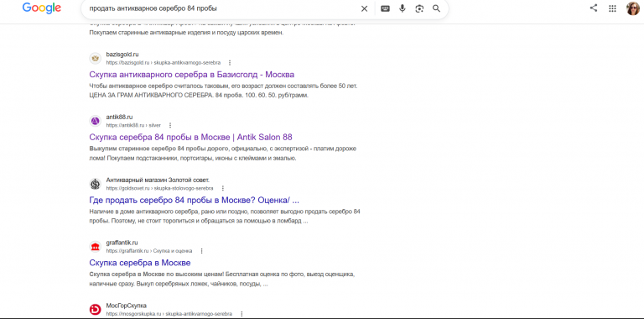Start voice search with microphone icon
Image resolution: width=644 pixels, height=319 pixels.
click(402, 8)
